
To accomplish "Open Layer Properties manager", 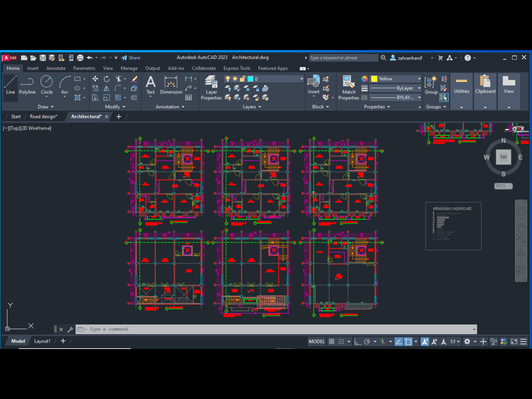I will [x=211, y=88].
